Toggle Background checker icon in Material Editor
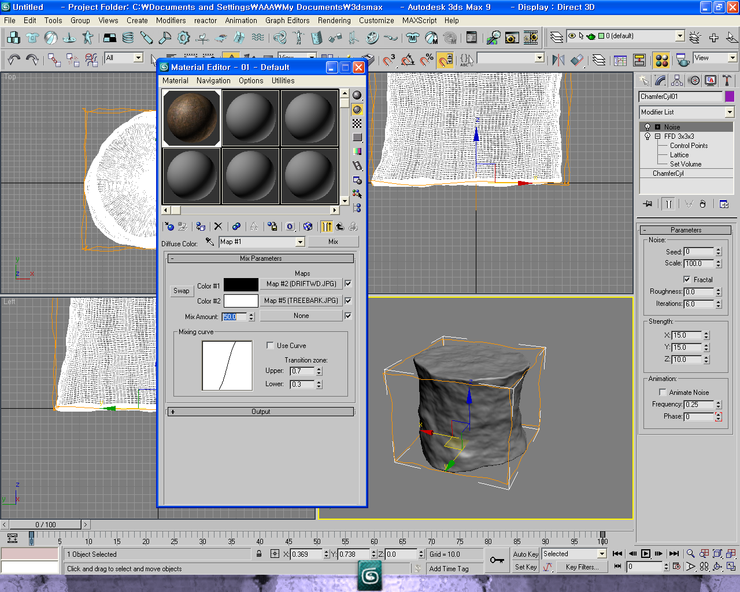This screenshot has height=592, width=740. pos(357,123)
